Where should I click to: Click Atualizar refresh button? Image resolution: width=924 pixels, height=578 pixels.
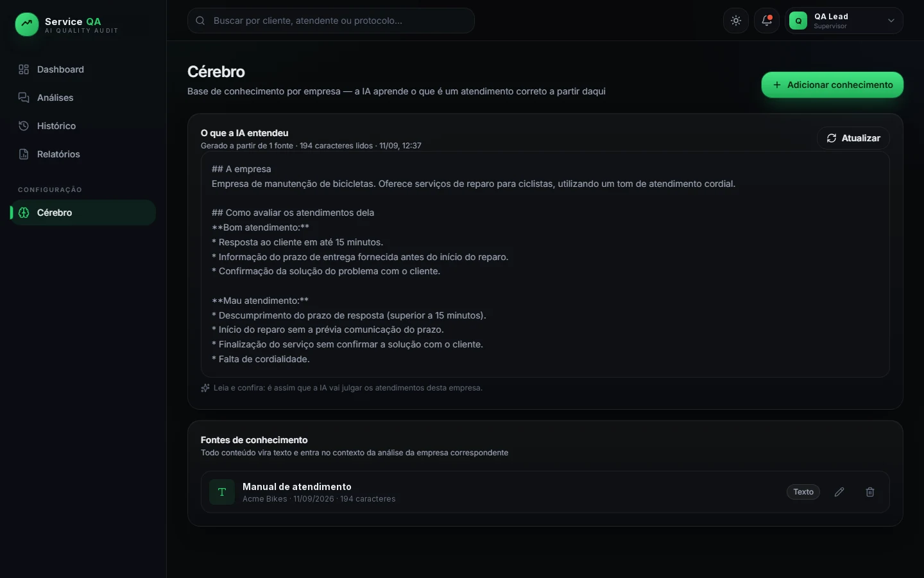pyautogui.click(x=853, y=138)
